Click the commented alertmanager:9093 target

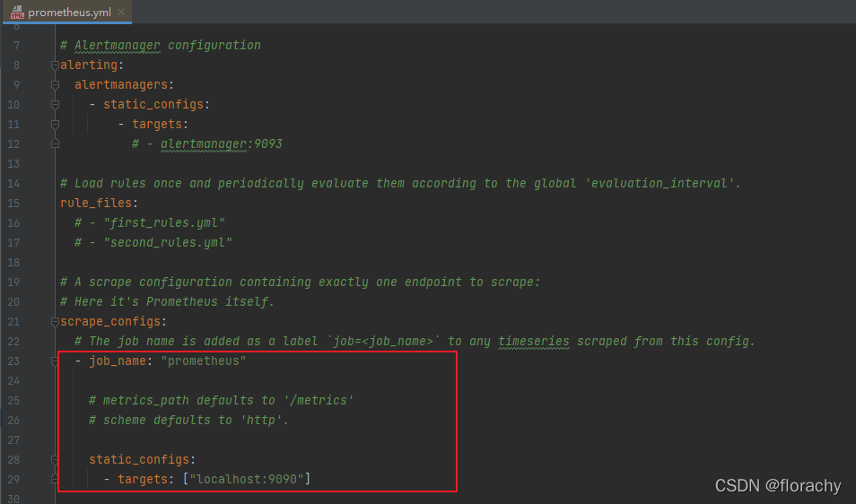(x=222, y=143)
